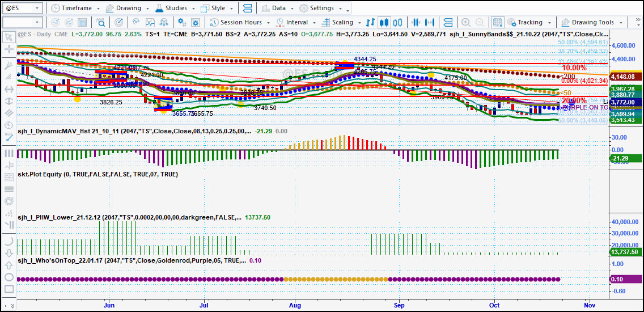Select the arc drawing tool
The image size is (644, 312).
pyautogui.click(x=8, y=241)
